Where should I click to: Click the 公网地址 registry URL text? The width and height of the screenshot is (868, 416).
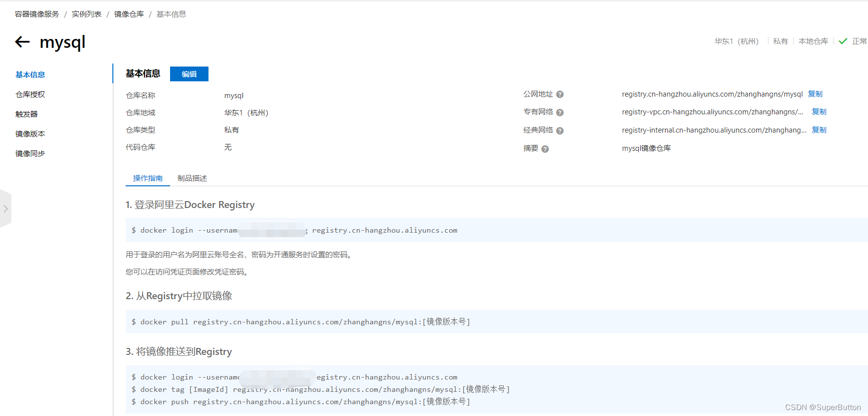coord(712,94)
